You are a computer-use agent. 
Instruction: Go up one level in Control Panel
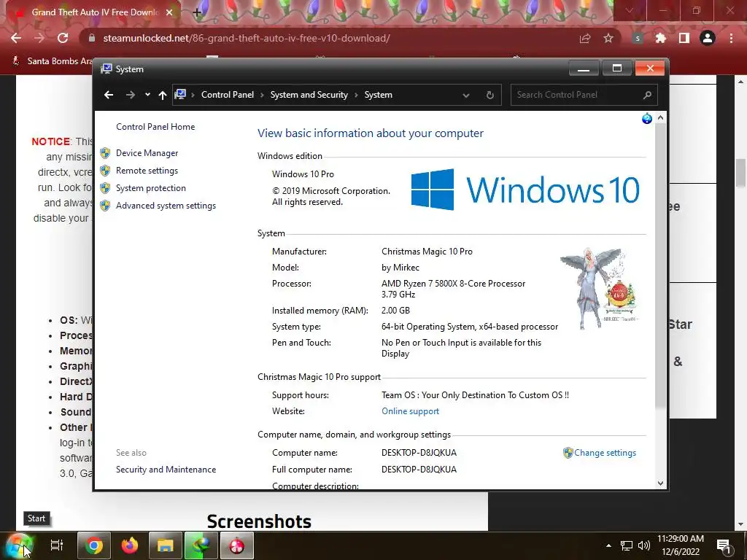(x=163, y=96)
